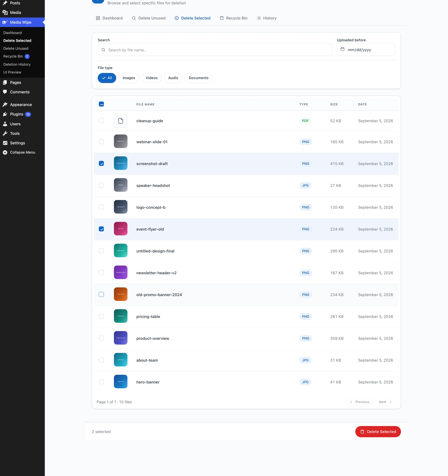Click the Settings sidebar icon

(x=5, y=143)
